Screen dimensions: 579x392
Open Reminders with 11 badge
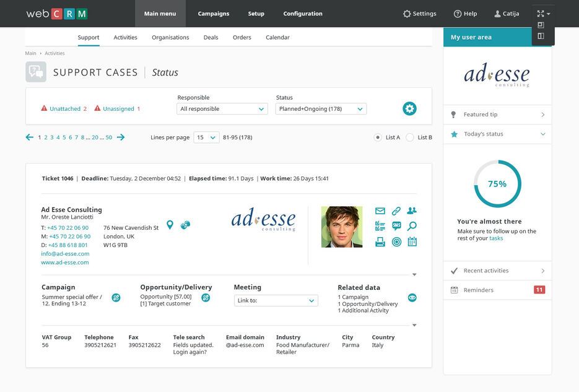coord(497,290)
